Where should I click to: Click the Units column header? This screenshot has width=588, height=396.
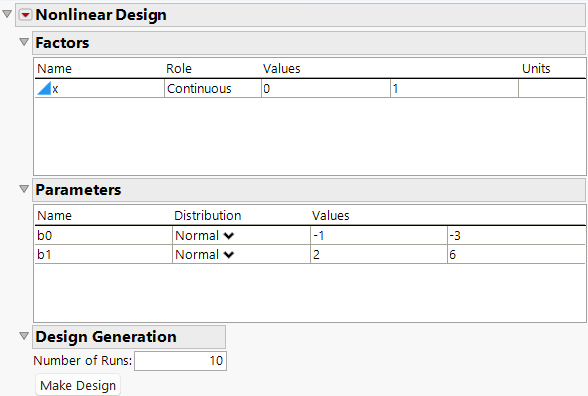pyautogui.click(x=536, y=69)
